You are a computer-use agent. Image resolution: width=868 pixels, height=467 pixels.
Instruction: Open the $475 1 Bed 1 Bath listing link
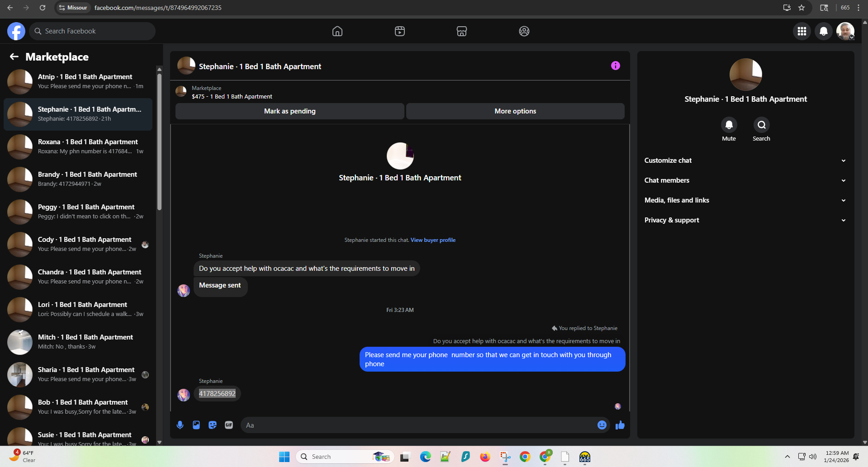click(x=232, y=97)
